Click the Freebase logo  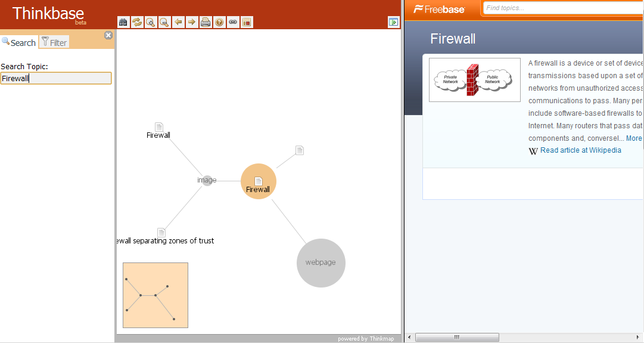(439, 9)
